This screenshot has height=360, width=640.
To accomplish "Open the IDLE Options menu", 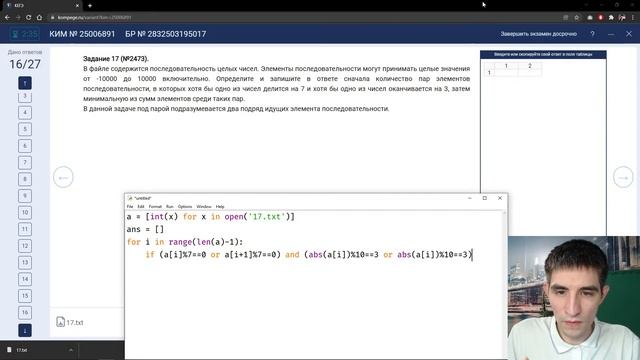I will coord(185,207).
